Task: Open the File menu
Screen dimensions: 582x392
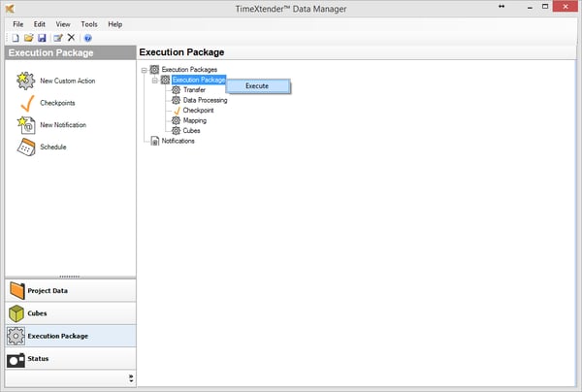Action: [x=17, y=24]
